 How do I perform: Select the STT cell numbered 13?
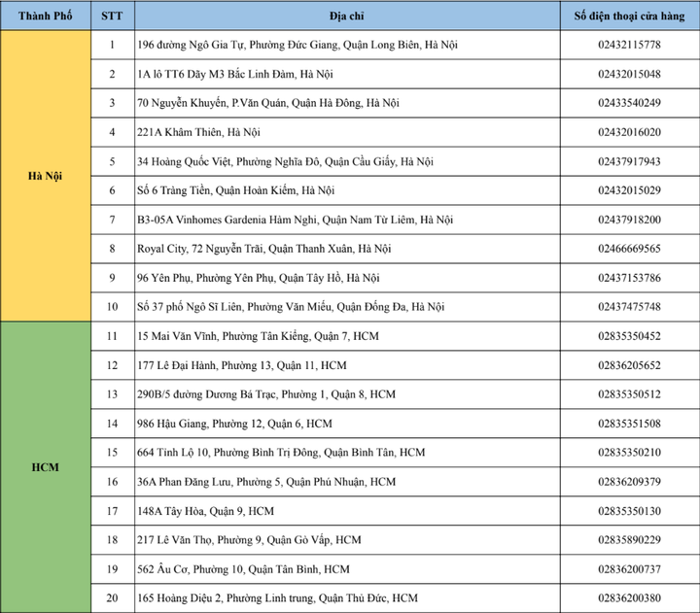click(112, 394)
